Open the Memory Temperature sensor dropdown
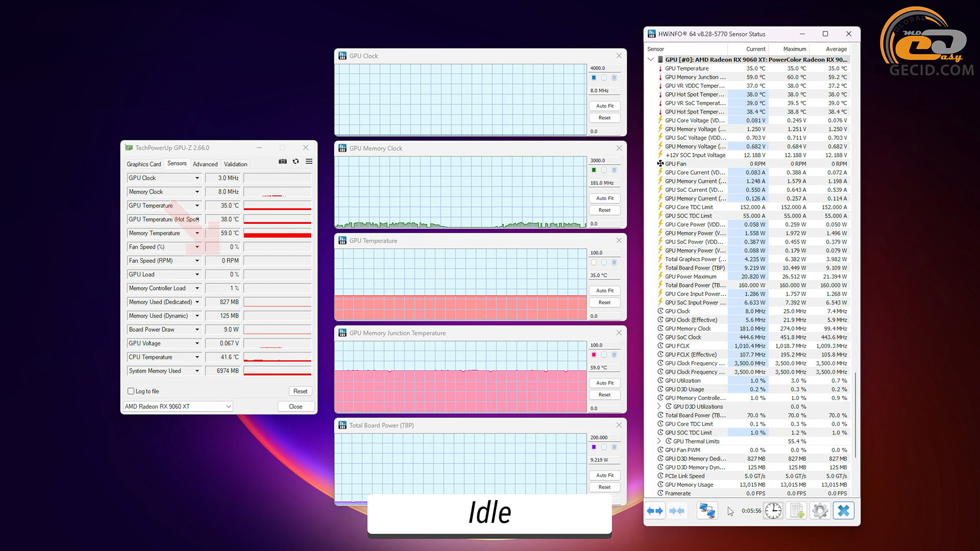This screenshot has width=980, height=551. (197, 233)
